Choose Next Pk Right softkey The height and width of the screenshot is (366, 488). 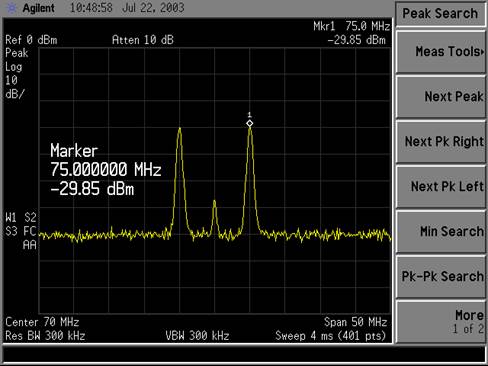click(441, 142)
